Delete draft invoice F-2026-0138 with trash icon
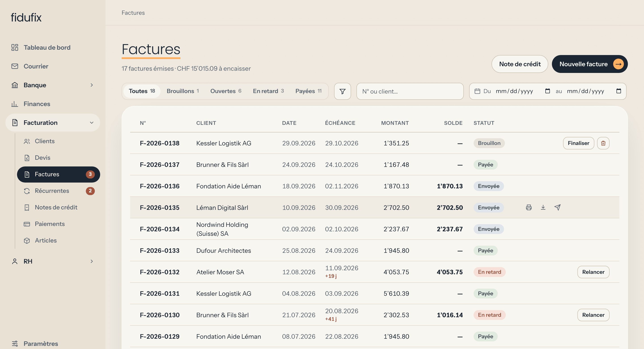The image size is (644, 349). [603, 143]
